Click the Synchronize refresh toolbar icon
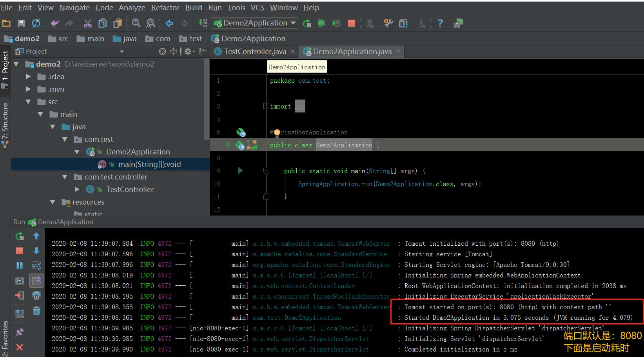The width and height of the screenshot is (644, 357). 36,23
